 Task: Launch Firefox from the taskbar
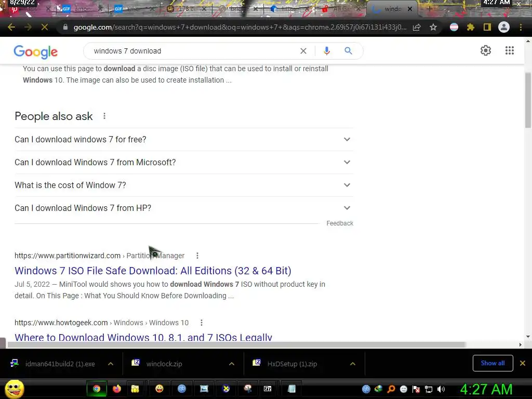tap(117, 389)
